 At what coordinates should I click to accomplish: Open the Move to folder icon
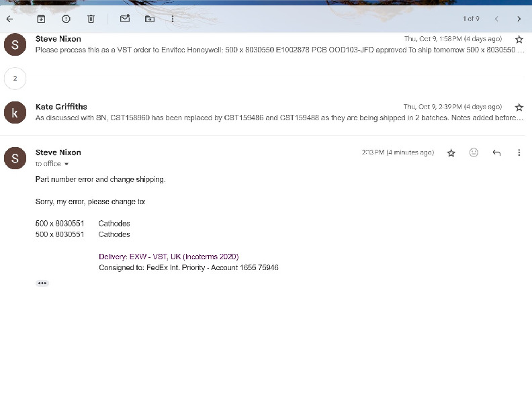coord(150,19)
